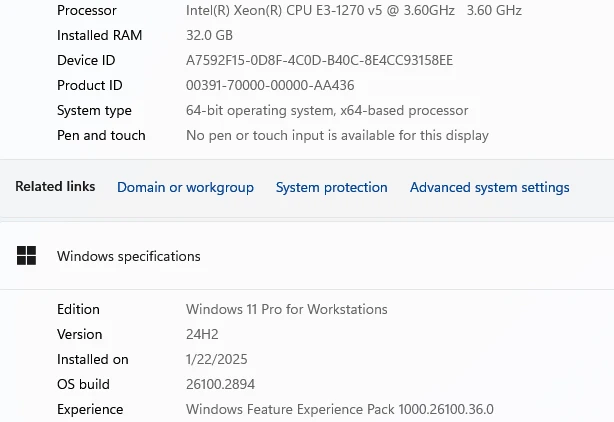
Task: Click the OS build label
Action: (x=83, y=384)
